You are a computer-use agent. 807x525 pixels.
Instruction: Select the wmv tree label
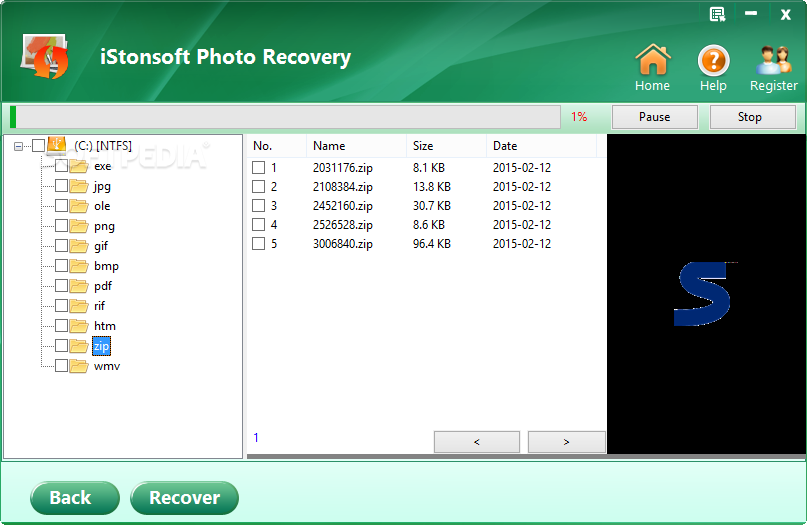pyautogui.click(x=107, y=366)
